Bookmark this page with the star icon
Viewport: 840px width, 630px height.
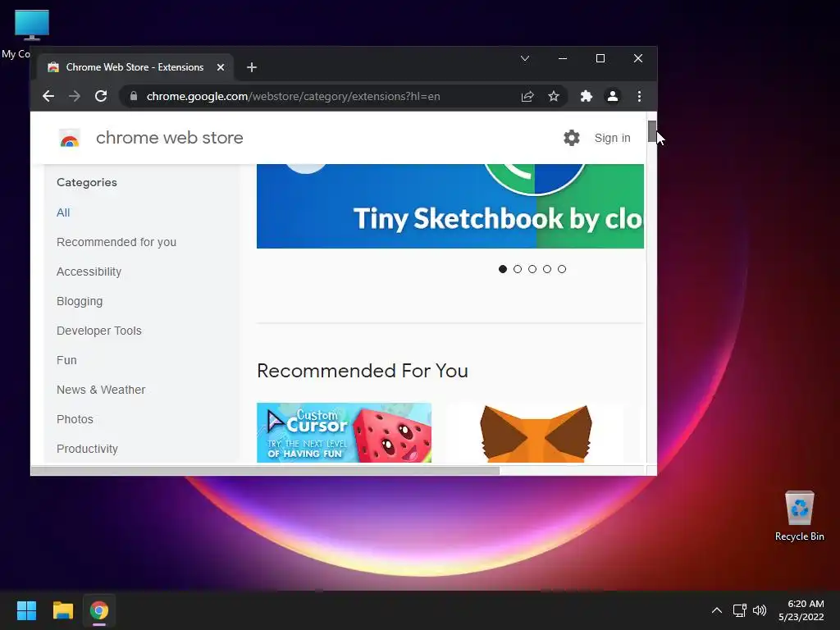pyautogui.click(x=554, y=97)
